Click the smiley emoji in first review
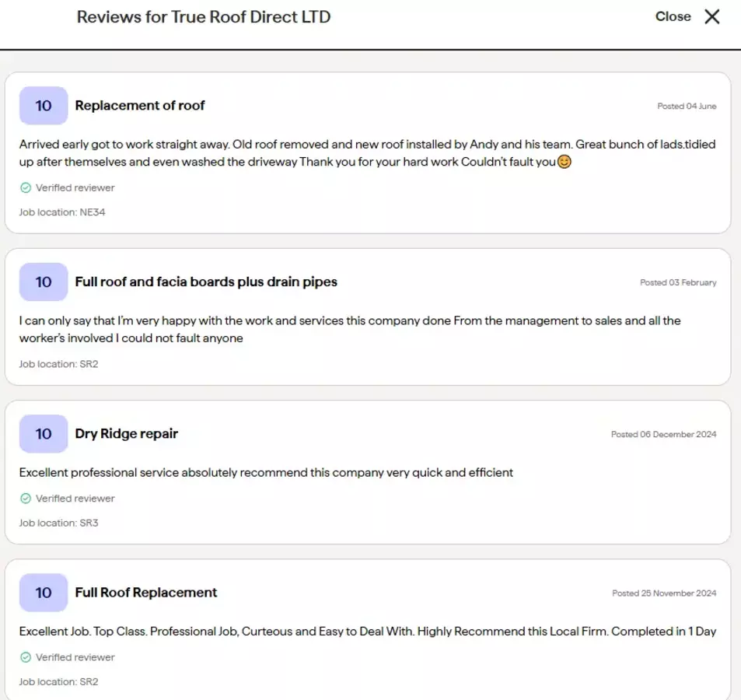The image size is (741, 700). click(x=564, y=163)
